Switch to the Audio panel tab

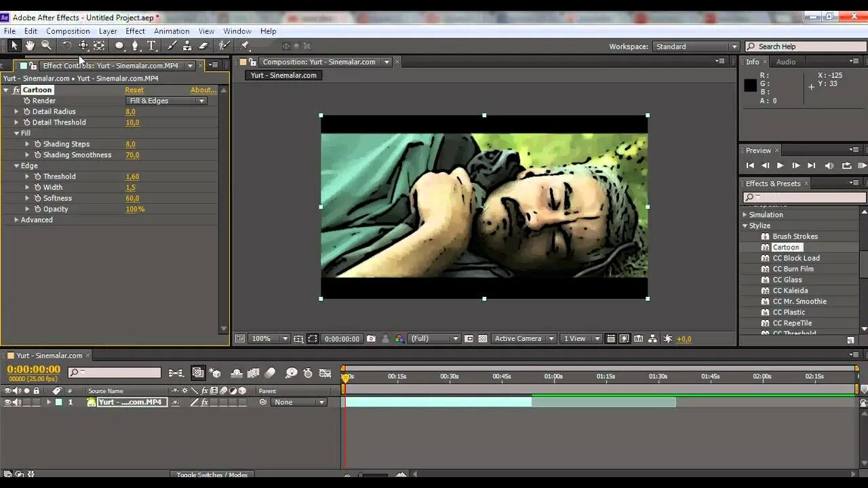[786, 62]
